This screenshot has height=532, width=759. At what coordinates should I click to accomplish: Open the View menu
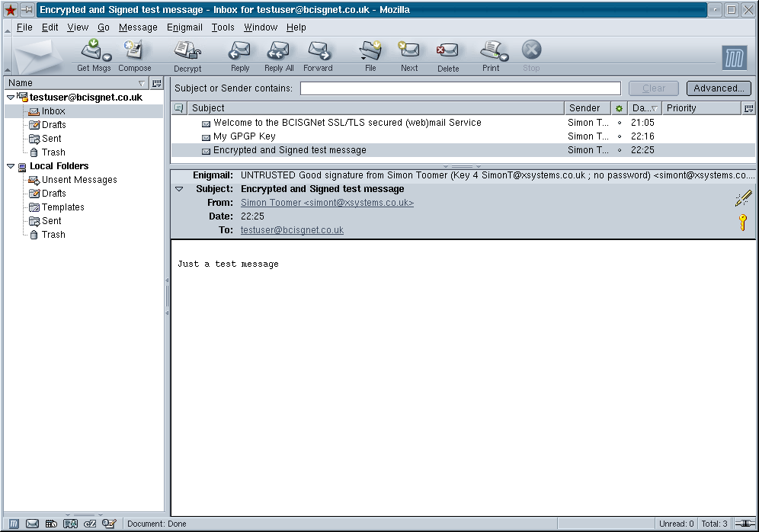point(78,27)
